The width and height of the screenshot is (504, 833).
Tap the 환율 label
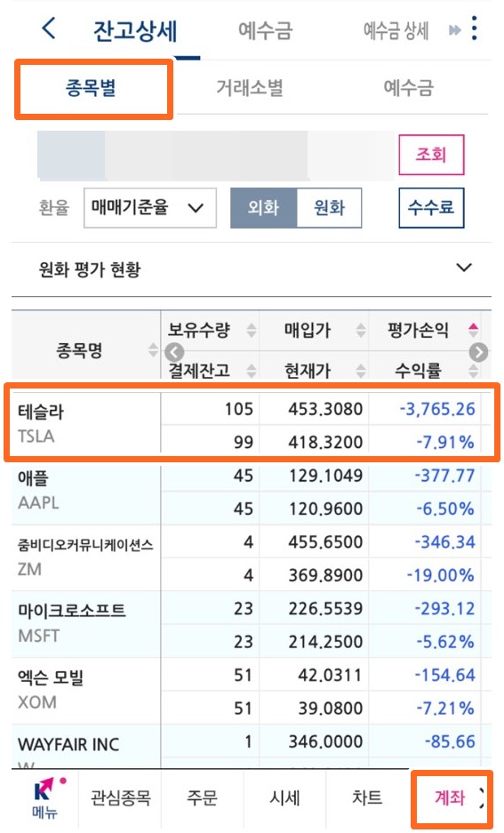pyautogui.click(x=53, y=208)
